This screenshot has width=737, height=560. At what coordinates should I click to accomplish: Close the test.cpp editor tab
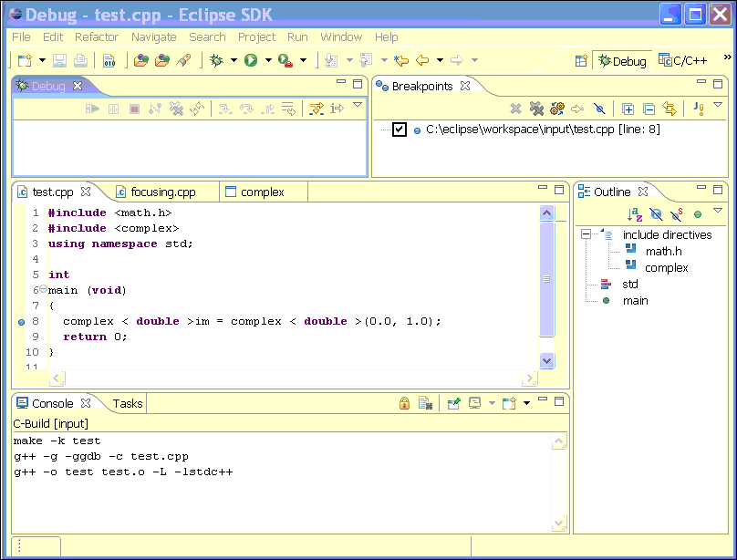click(86, 192)
